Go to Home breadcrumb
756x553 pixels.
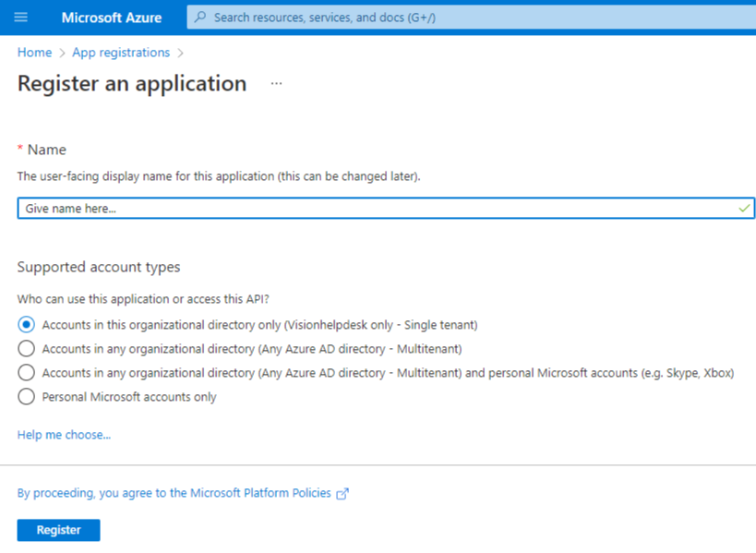(34, 53)
